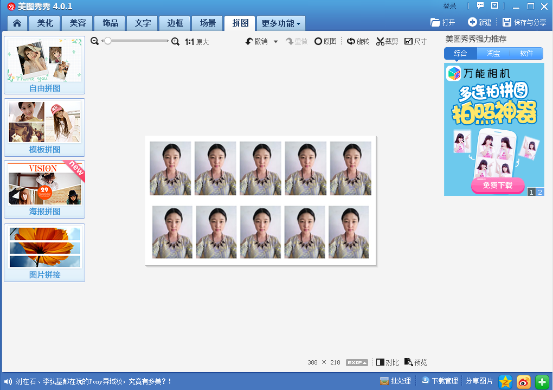
Task: Select the 综合 recommendation tab
Action: coord(460,53)
